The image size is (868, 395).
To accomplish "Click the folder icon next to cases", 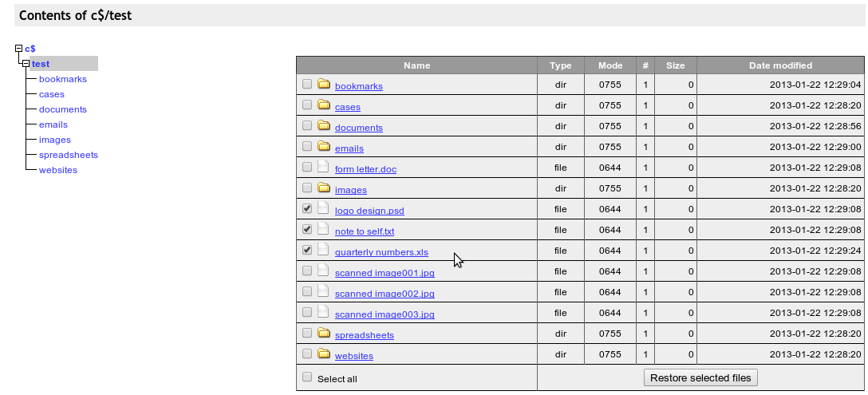I will point(324,105).
